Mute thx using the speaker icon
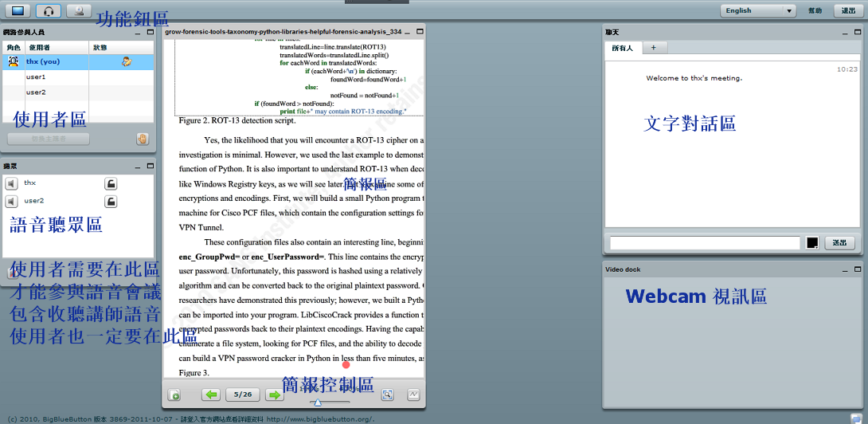 pyautogui.click(x=12, y=184)
